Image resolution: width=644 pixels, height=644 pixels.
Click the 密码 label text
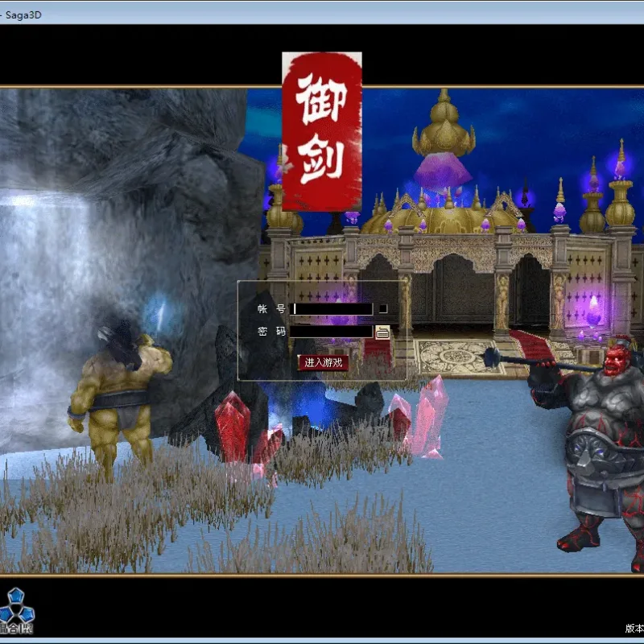tap(271, 332)
